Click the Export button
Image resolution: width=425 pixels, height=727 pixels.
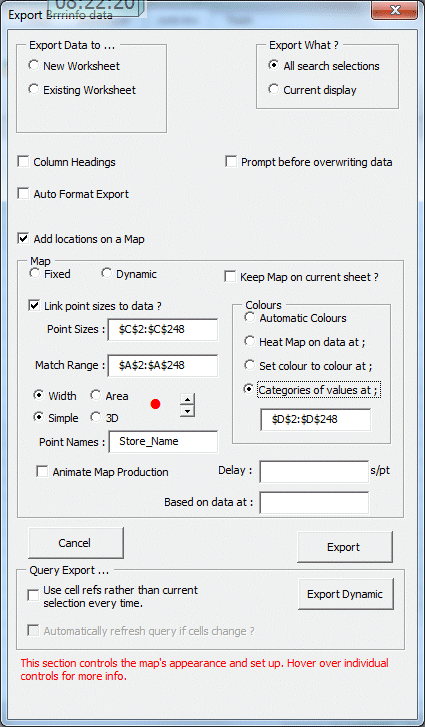pos(344,547)
